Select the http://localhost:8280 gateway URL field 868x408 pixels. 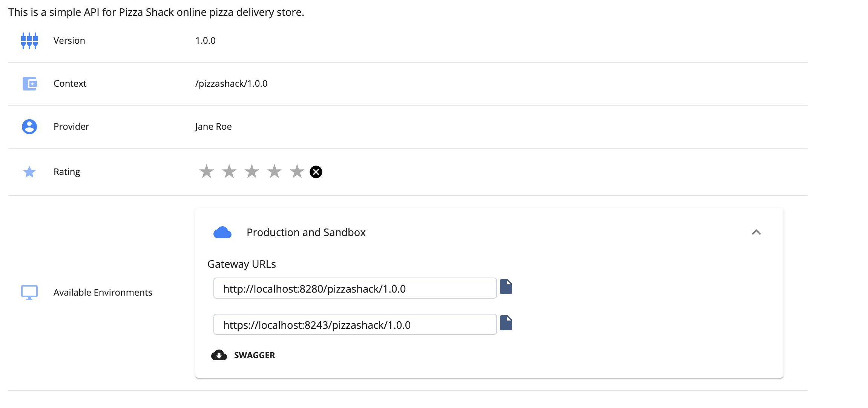(x=354, y=288)
